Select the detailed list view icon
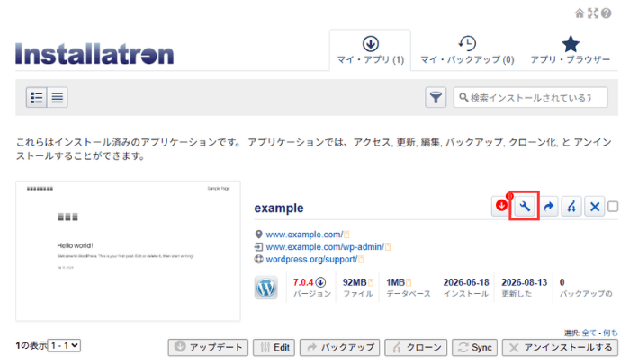The width and height of the screenshot is (630, 364). pos(37,98)
